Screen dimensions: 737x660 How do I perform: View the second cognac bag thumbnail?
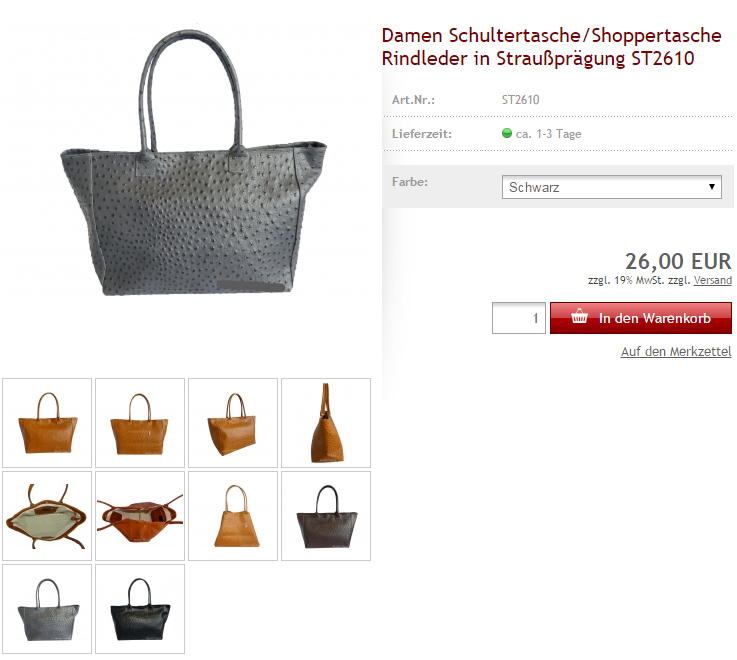coord(140,423)
